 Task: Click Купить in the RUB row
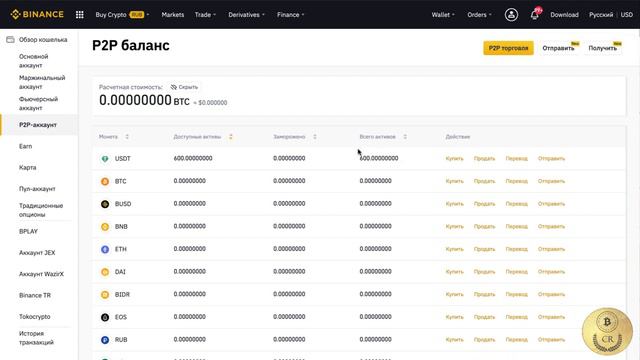click(x=454, y=340)
